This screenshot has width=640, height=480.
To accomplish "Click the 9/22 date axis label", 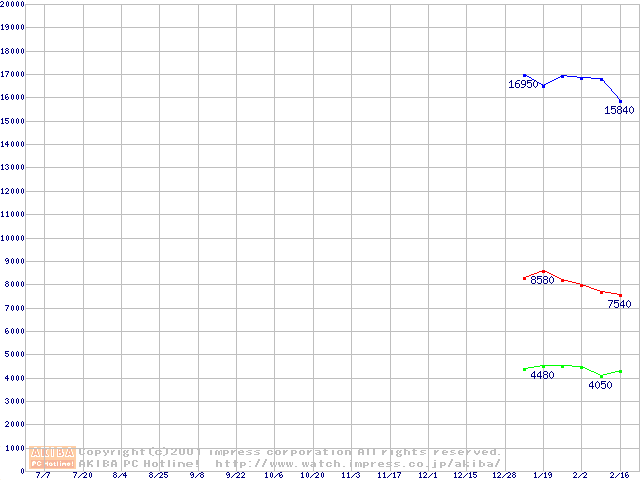I will pyautogui.click(x=235, y=476).
